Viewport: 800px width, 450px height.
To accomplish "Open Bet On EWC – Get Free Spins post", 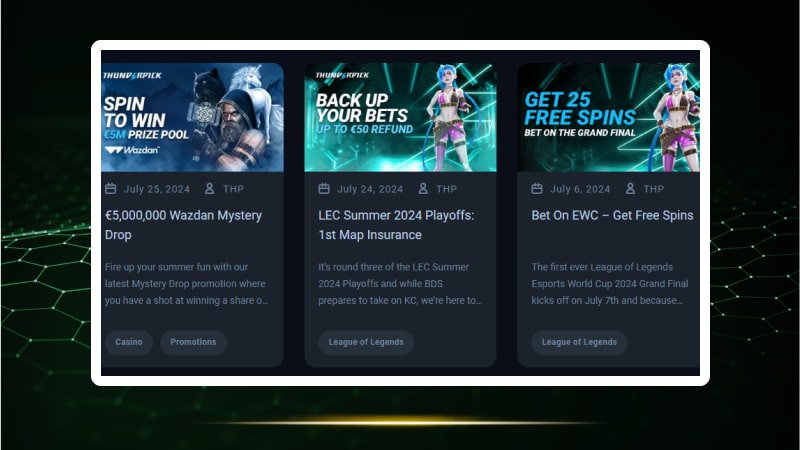I will click(x=612, y=215).
